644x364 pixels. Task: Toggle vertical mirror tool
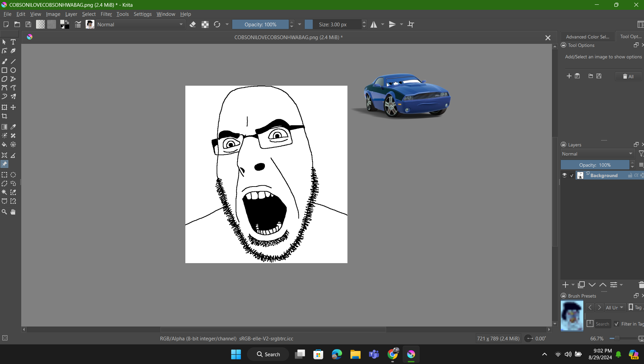[393, 24]
